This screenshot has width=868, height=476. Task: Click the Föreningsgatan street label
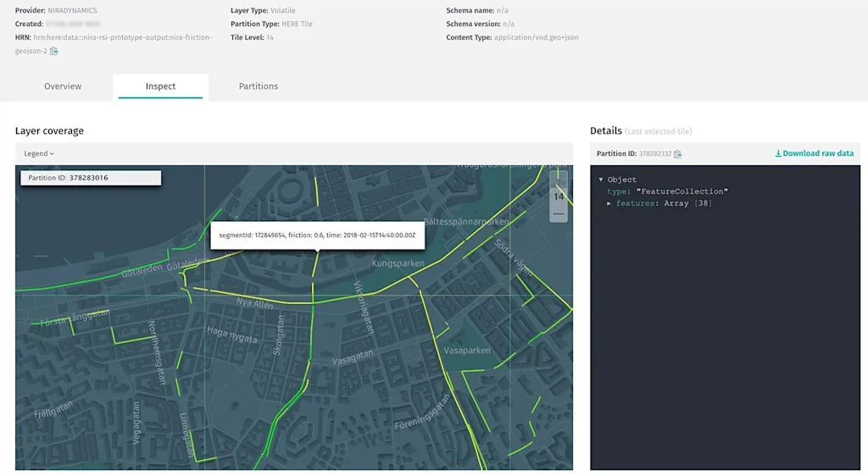[422, 412]
